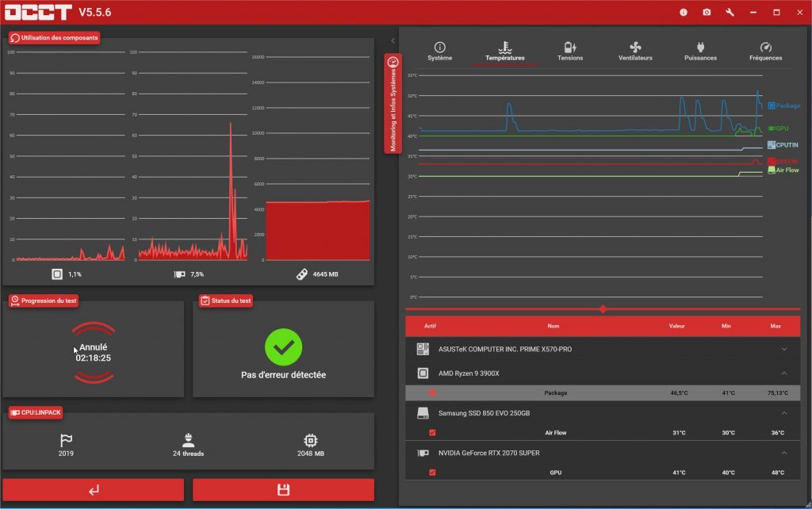Click the worker icon for 24 threads

pyautogui.click(x=189, y=440)
